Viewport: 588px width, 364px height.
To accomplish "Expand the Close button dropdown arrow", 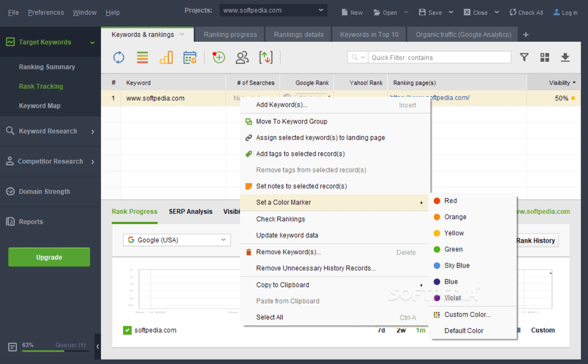I will (497, 12).
